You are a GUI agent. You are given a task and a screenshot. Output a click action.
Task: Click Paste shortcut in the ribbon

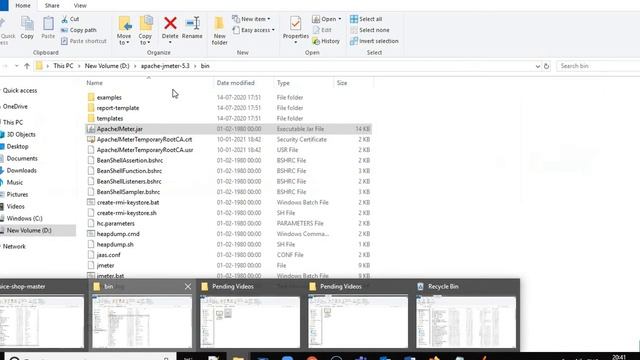[84, 41]
